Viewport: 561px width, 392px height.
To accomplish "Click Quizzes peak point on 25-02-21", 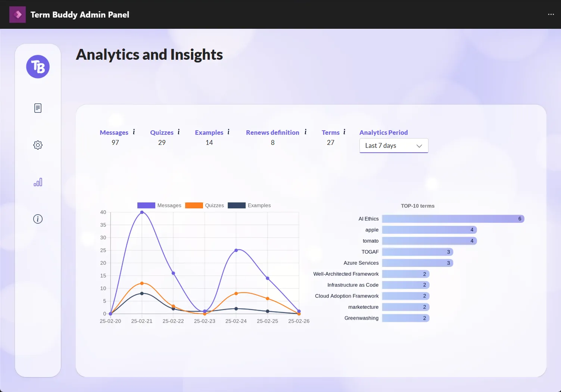I will tap(142, 283).
